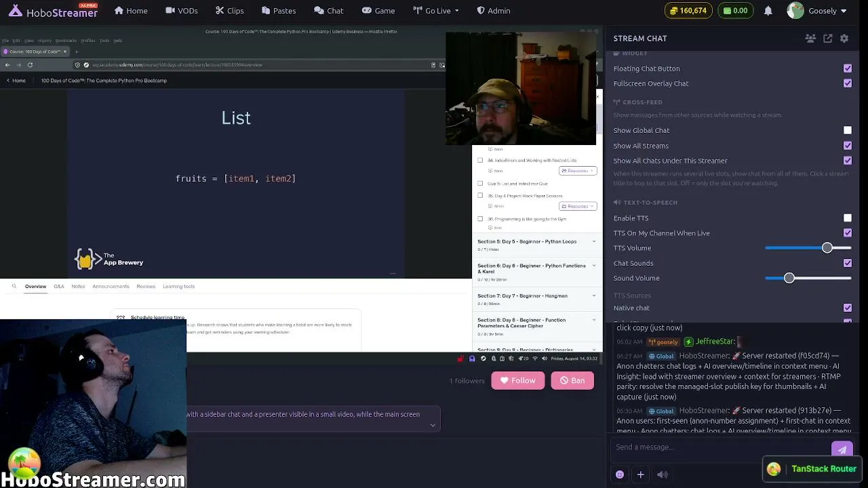
Task: Click the TanStack Router devtools badge
Action: [x=812, y=469]
